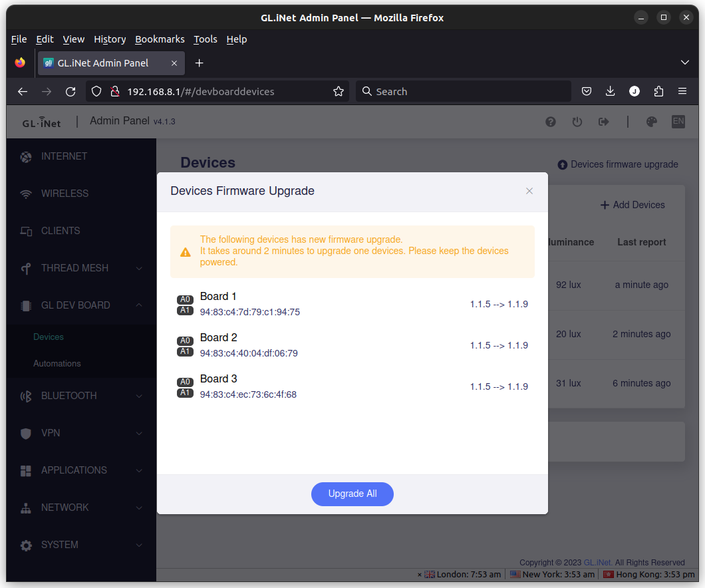Click the logout icon in header
This screenshot has height=588, width=705.
[603, 122]
